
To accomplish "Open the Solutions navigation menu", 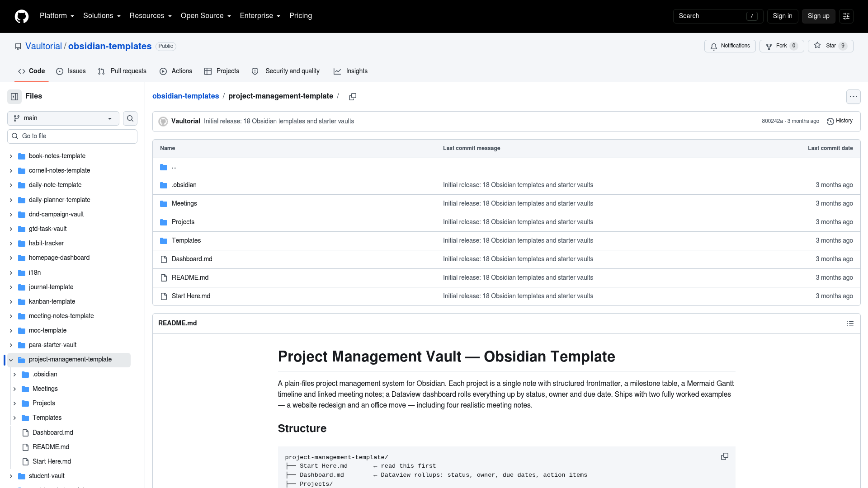I will point(102,16).
